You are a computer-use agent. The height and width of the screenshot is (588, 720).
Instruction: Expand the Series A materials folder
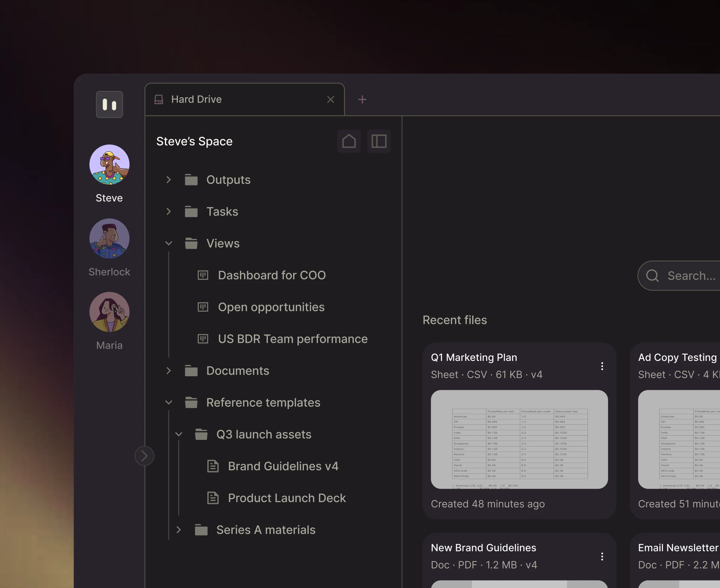click(x=179, y=530)
